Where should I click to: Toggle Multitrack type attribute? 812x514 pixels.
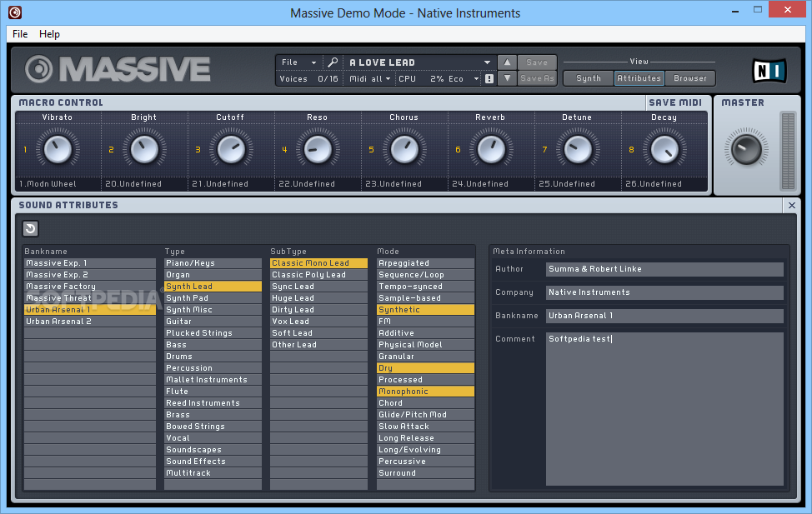(x=213, y=473)
